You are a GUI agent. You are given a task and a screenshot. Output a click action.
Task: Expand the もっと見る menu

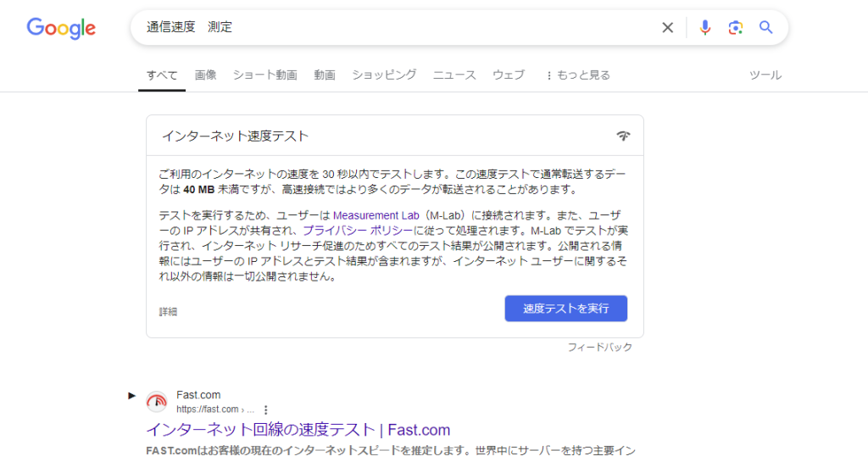point(578,75)
